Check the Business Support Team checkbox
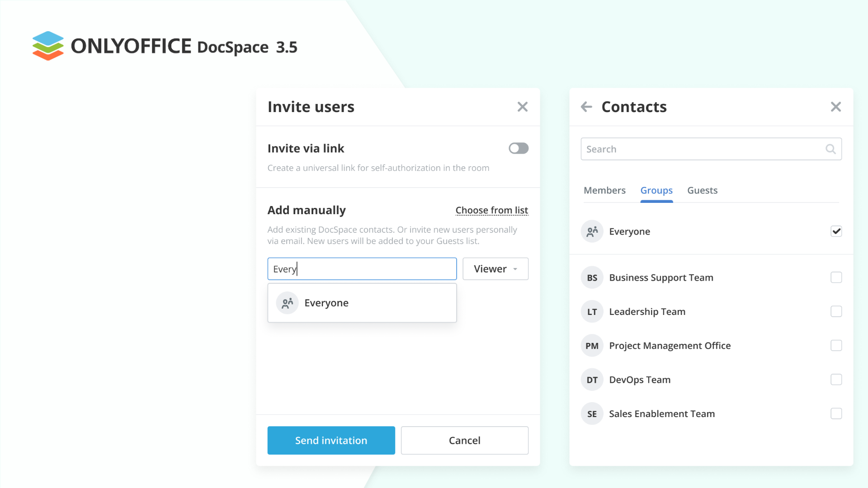 [x=836, y=277]
